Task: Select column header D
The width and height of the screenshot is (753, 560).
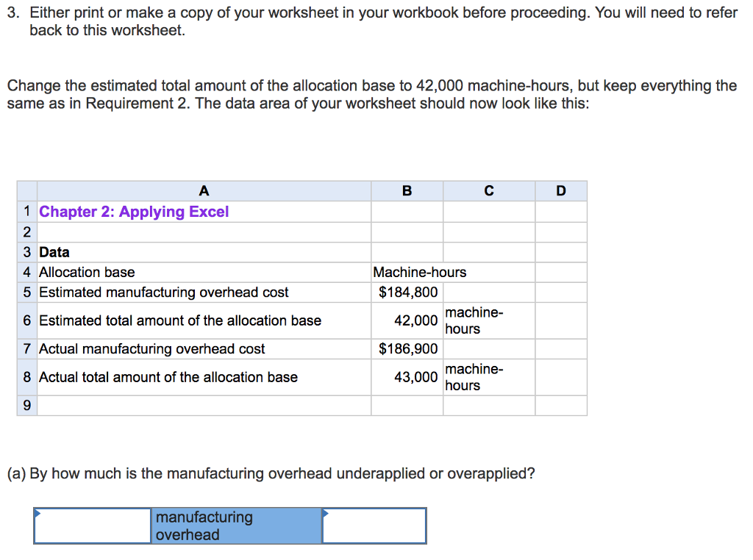Action: click(x=561, y=190)
